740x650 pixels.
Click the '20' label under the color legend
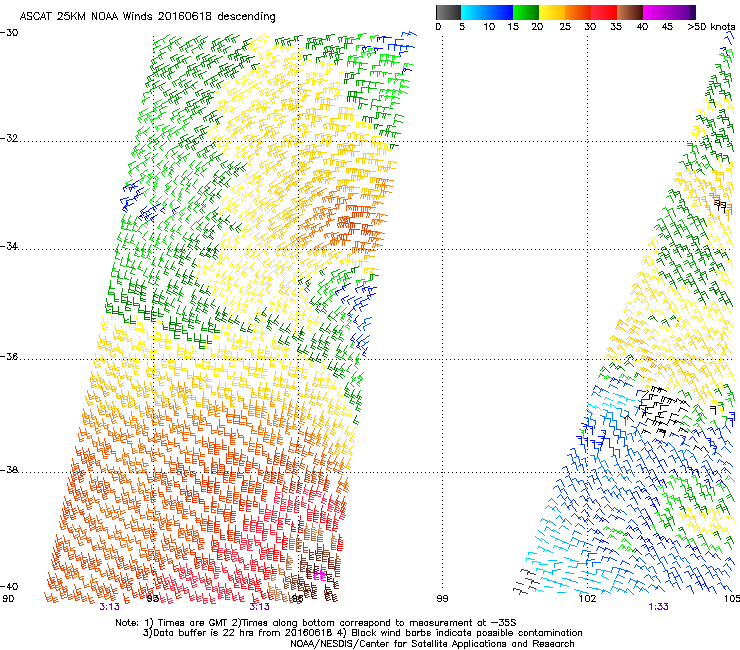[537, 27]
